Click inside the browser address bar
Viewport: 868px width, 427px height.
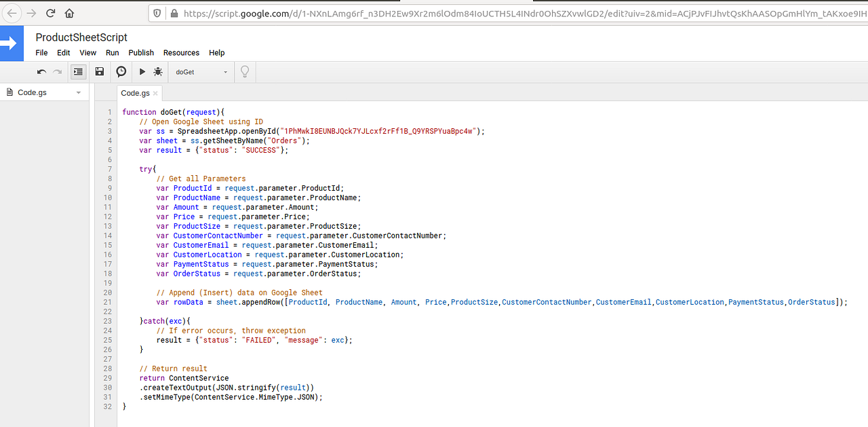(407, 12)
